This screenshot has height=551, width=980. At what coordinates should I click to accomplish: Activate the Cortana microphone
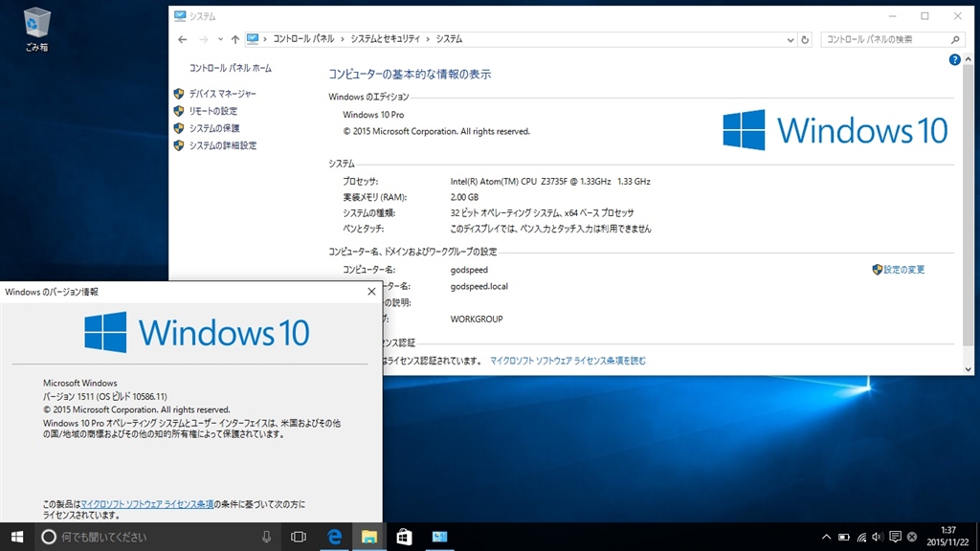(266, 537)
